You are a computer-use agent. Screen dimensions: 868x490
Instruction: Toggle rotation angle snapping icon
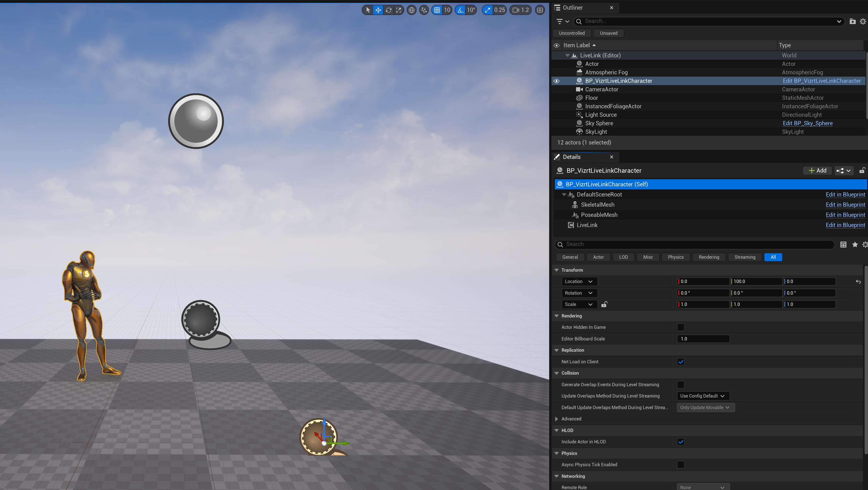click(461, 10)
